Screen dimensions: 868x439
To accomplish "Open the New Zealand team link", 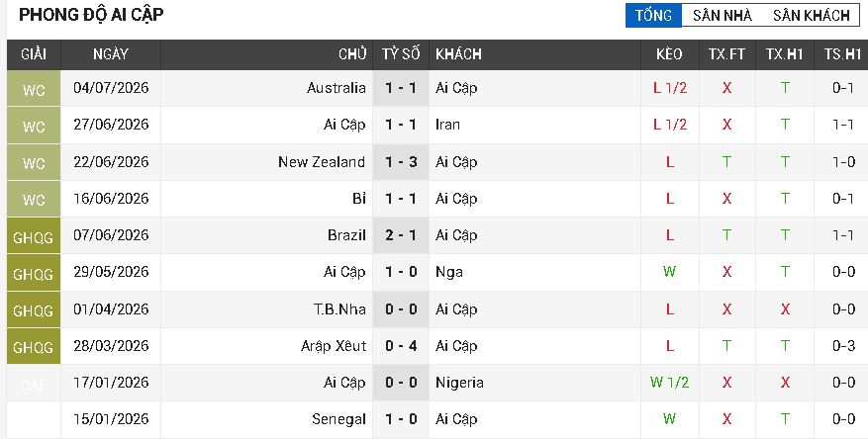I will 322,162.
